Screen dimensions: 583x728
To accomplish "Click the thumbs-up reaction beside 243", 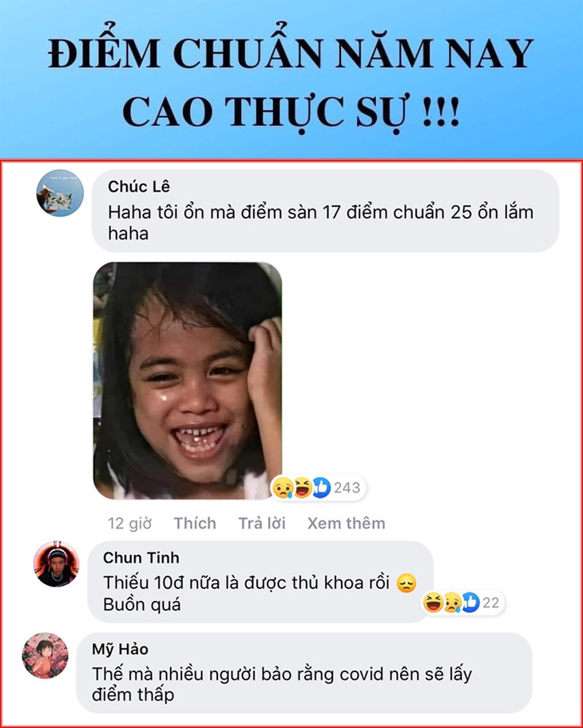I will tap(322, 488).
